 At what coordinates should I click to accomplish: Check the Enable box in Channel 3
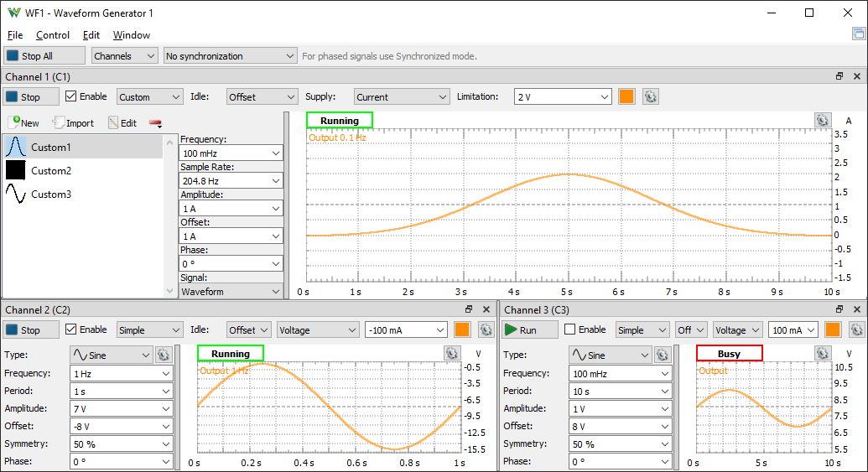tap(570, 330)
